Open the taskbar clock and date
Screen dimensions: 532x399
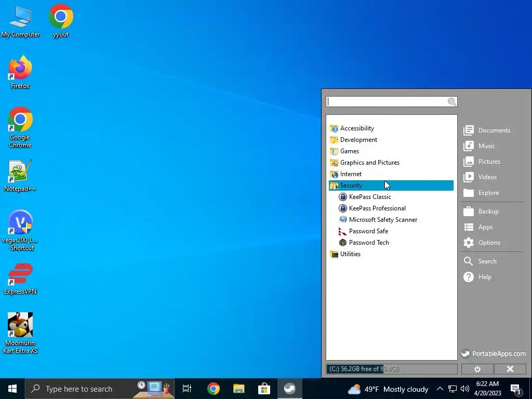coord(487,389)
